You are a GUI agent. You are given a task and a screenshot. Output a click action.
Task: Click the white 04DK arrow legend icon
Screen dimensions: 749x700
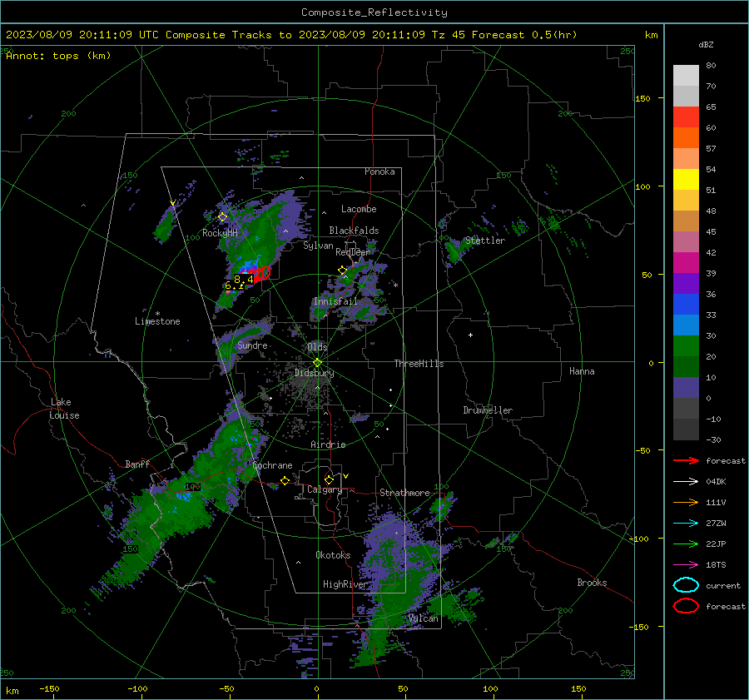686,481
